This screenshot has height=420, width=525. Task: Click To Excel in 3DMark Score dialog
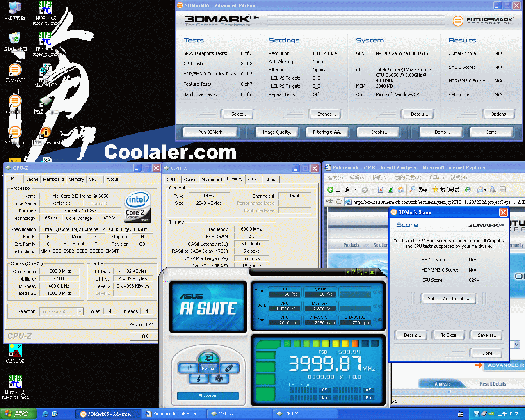pyautogui.click(x=449, y=335)
